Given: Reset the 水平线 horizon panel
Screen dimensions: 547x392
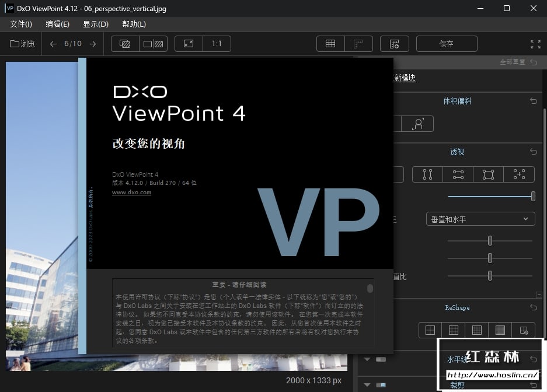Looking at the screenshot, I should pyautogui.click(x=534, y=359).
